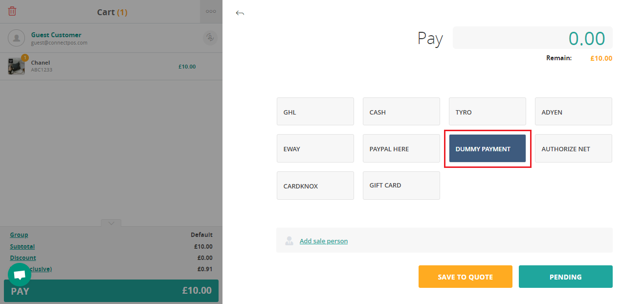Open the live chat bubble icon
Image resolution: width=644 pixels, height=304 pixels.
tap(20, 275)
